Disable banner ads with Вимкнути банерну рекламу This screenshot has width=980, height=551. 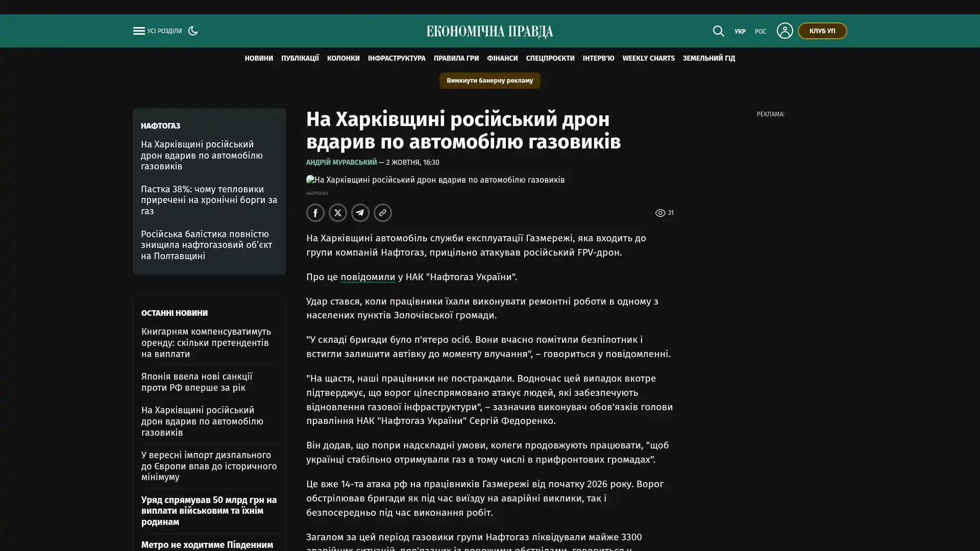click(x=490, y=81)
